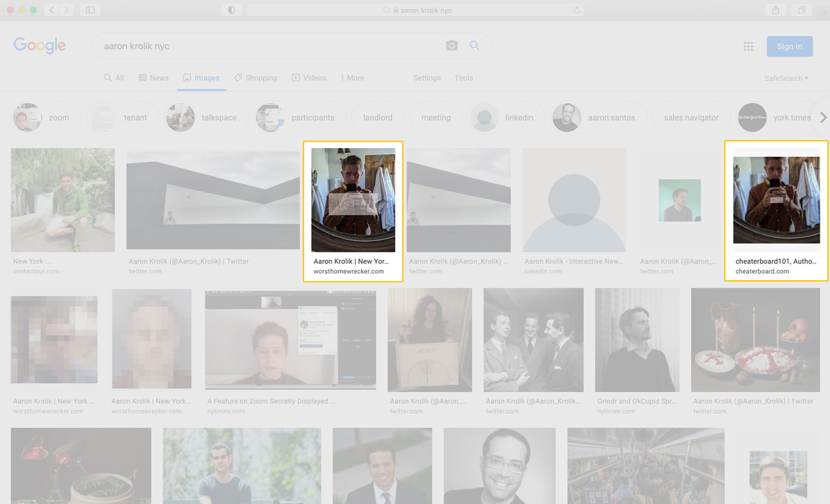Click the cheaterboard.com source link
Viewport: 830px width, 504px height.
pyautogui.click(x=762, y=272)
